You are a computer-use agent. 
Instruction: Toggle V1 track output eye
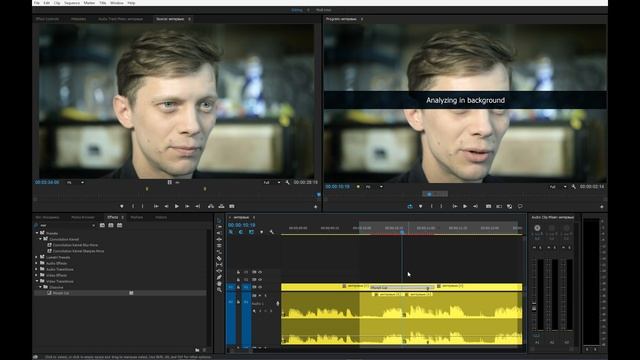pos(260,287)
